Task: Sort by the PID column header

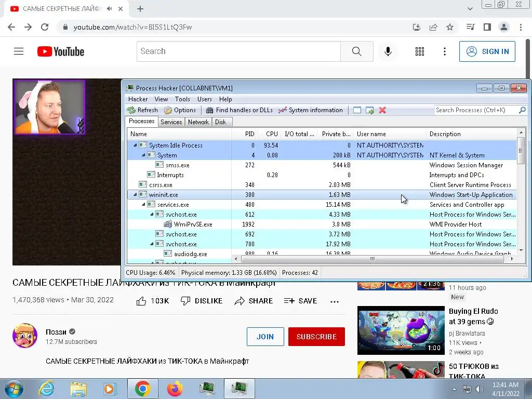Action: (x=244, y=134)
